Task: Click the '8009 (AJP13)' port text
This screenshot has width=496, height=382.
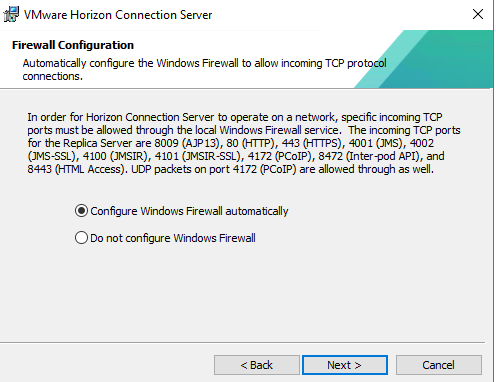Action: tap(187, 143)
